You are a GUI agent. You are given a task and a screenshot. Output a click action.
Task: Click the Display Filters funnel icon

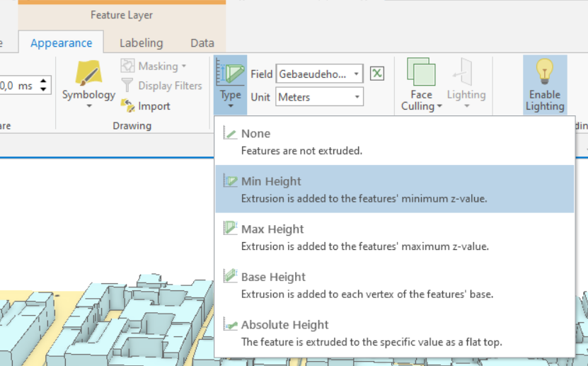tap(127, 85)
